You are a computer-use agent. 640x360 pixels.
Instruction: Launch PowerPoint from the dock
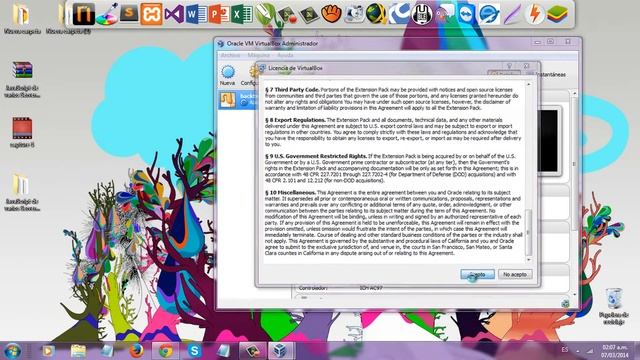219,14
